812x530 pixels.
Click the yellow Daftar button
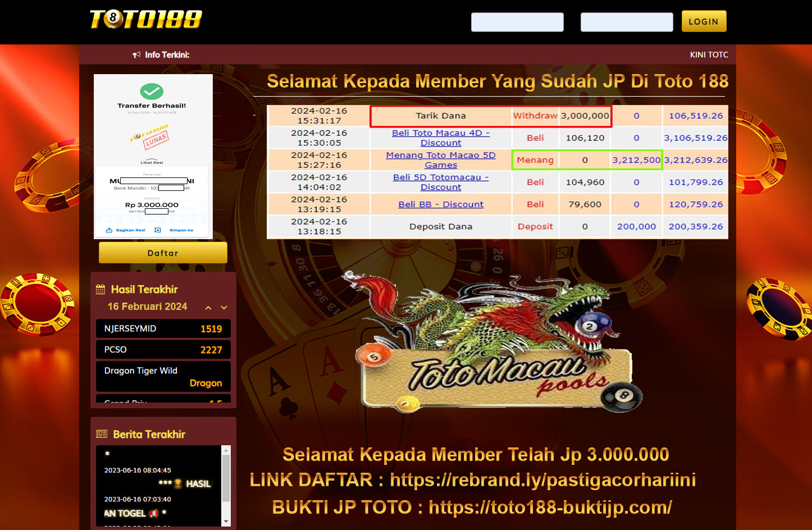[x=163, y=253]
